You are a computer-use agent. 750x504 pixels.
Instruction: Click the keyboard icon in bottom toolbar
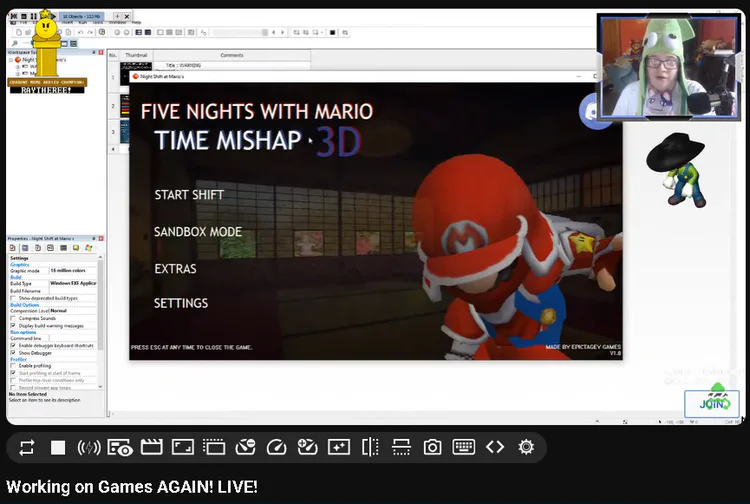[463, 448]
